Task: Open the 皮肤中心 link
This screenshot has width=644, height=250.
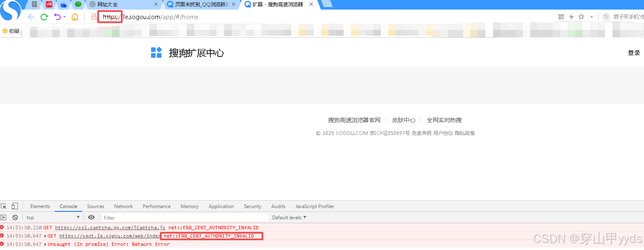Action: (404, 120)
